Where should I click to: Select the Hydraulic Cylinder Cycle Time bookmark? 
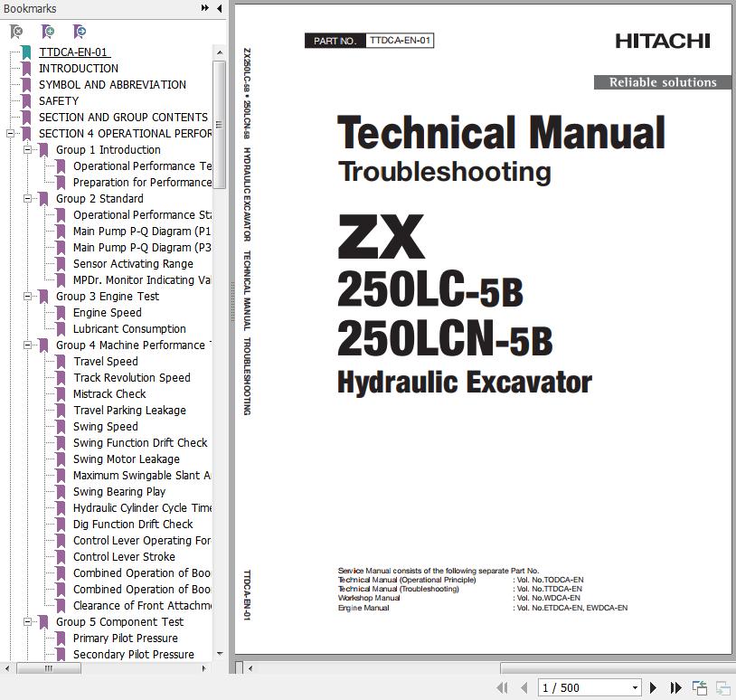pyautogui.click(x=142, y=508)
